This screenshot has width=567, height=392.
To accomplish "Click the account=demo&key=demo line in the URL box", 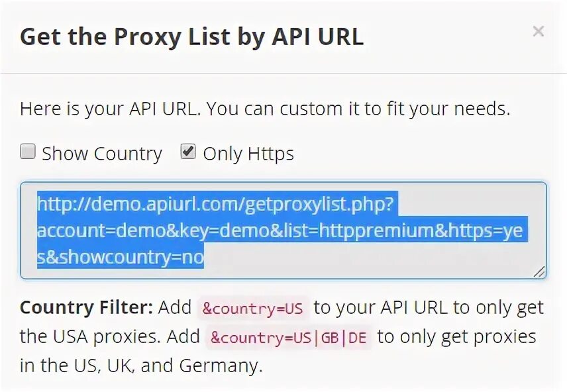I will (282, 230).
